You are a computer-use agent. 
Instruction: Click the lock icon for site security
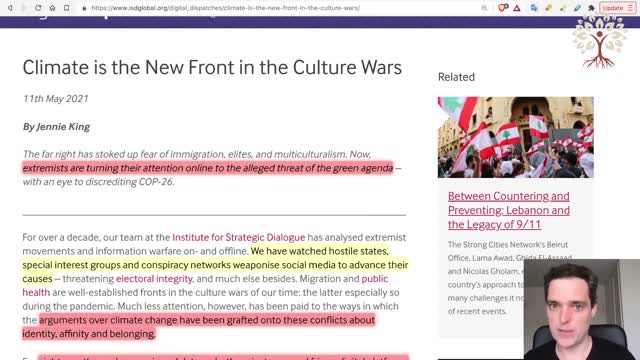84,8
